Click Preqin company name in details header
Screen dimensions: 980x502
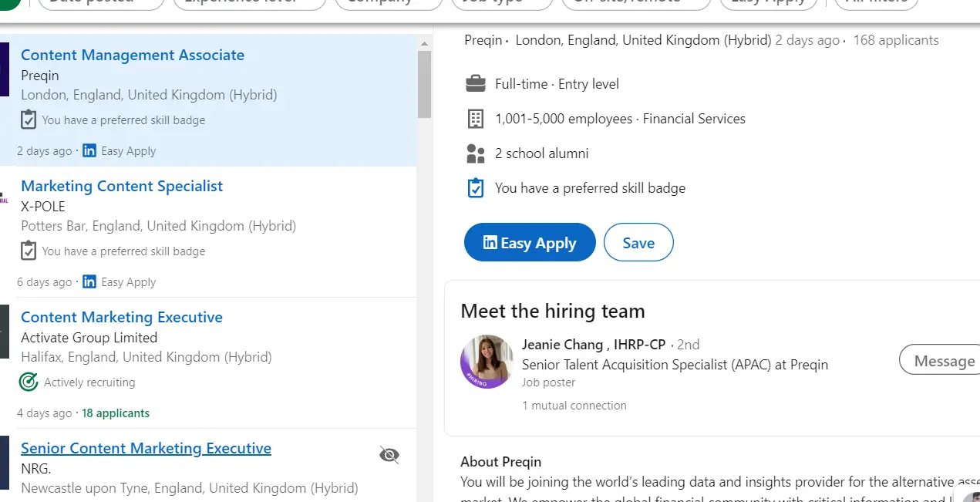(483, 40)
